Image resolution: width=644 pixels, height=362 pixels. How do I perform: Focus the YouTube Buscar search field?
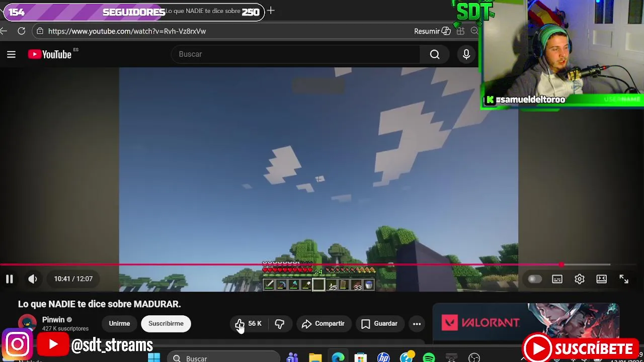[x=296, y=54]
